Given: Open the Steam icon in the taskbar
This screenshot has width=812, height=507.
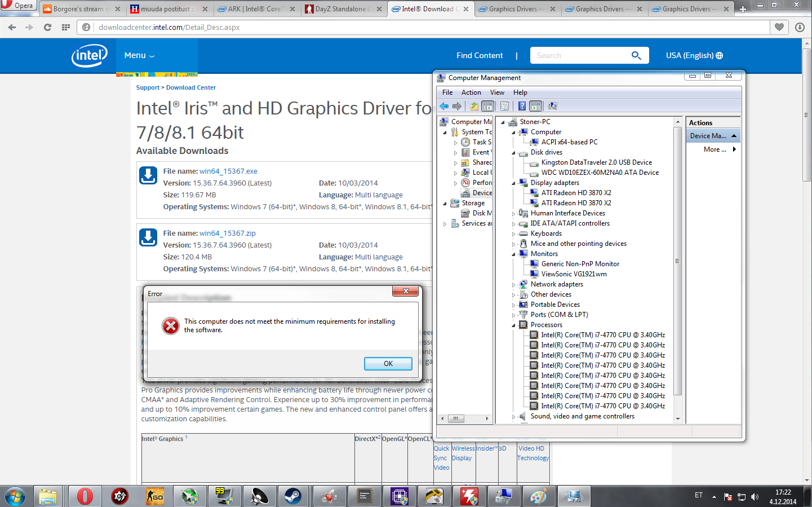Looking at the screenshot, I should [293, 496].
